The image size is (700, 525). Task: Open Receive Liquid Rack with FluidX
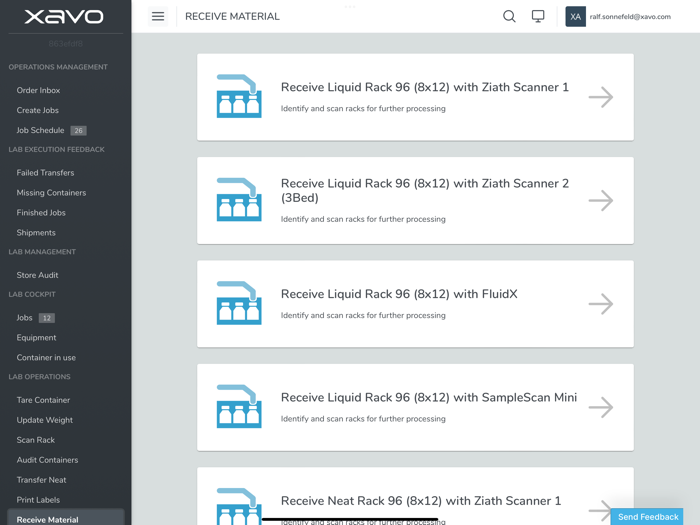[x=415, y=304]
